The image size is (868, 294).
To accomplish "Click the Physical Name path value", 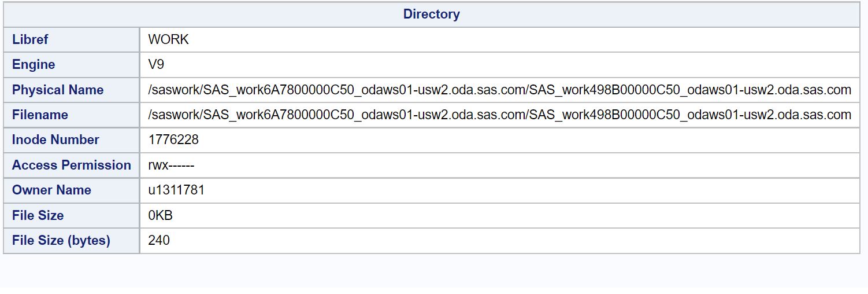I will tap(499, 90).
